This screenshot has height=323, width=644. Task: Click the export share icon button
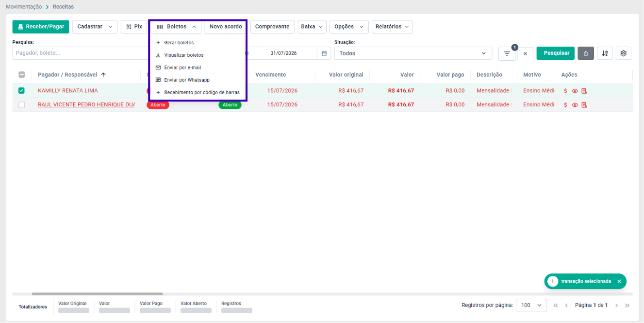(586, 53)
